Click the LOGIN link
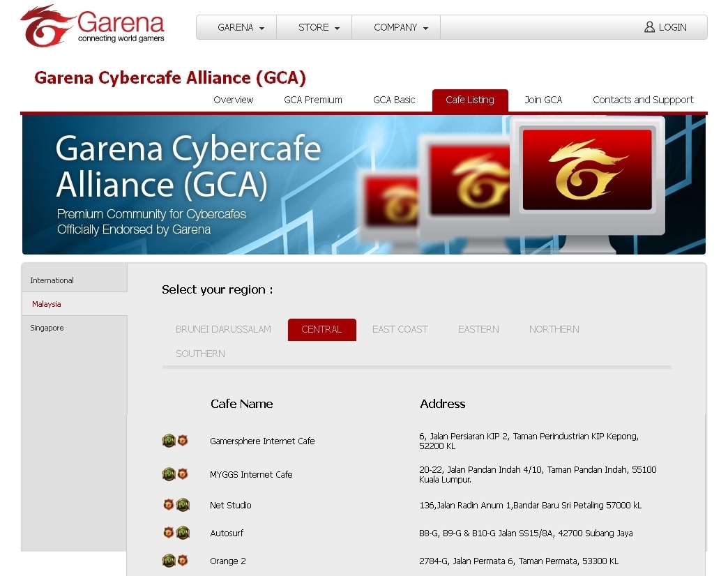728x576 pixels. [666, 27]
